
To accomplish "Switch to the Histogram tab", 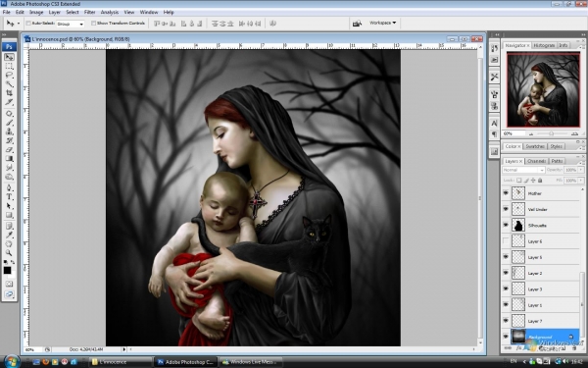I will pos(544,45).
